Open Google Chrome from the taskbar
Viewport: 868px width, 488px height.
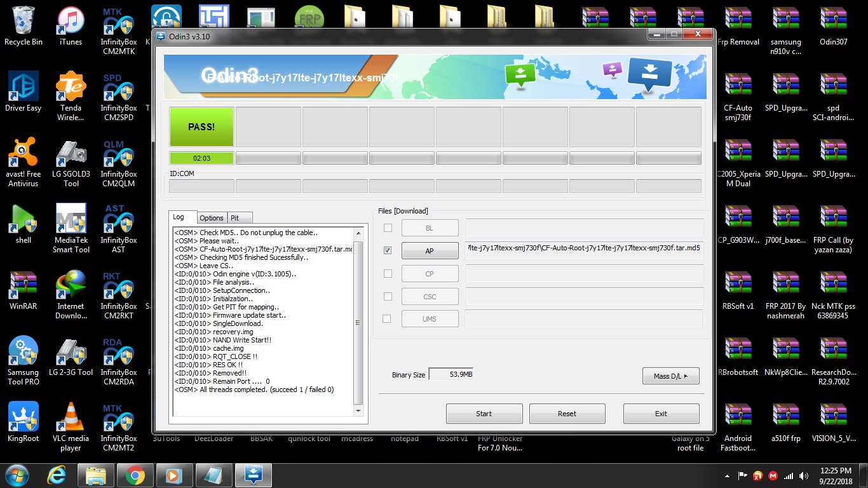(135, 475)
